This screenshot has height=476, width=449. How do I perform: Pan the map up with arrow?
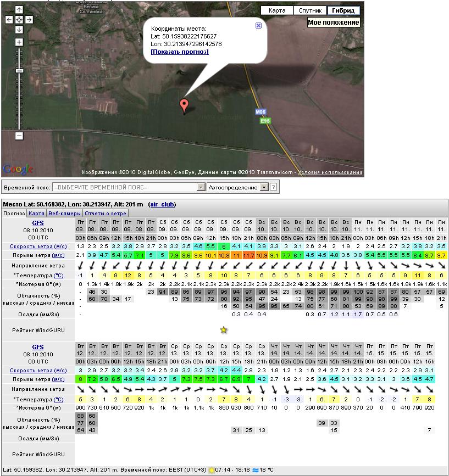point(19,10)
